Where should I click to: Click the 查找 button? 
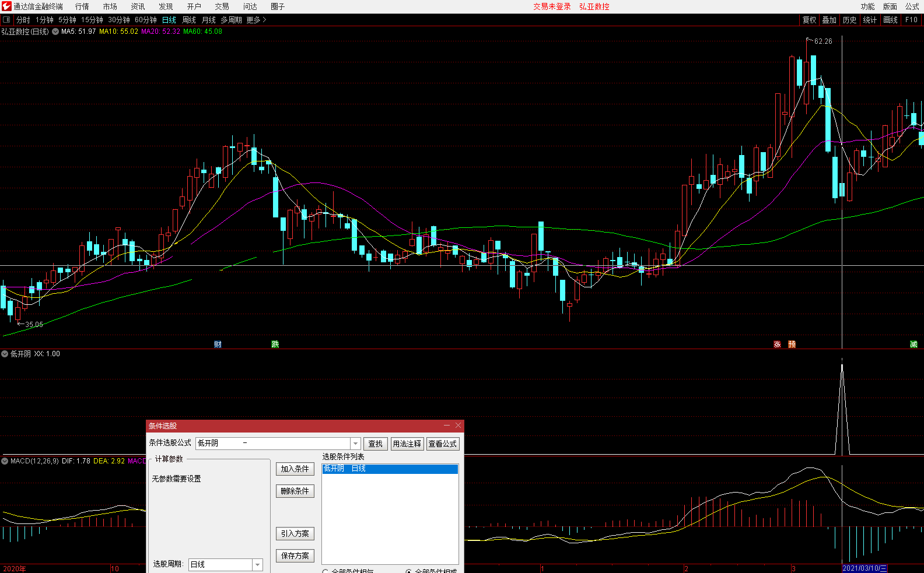[x=376, y=444]
